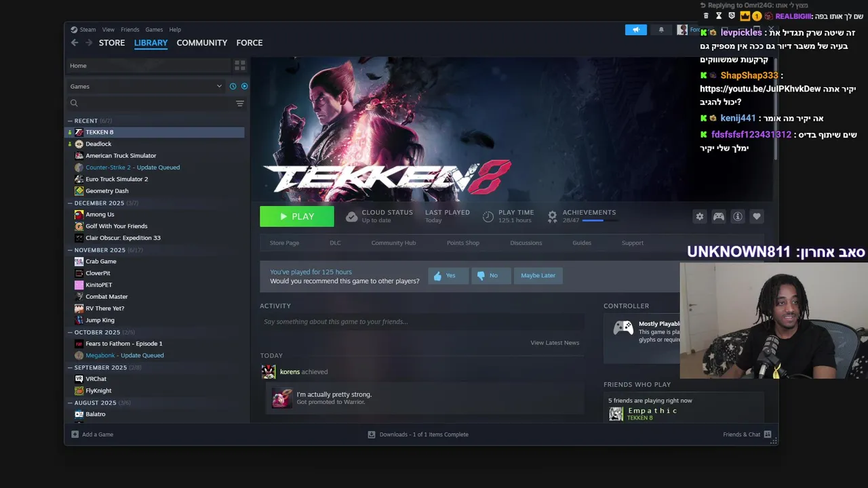Open the FORCE profile tab

point(250,43)
